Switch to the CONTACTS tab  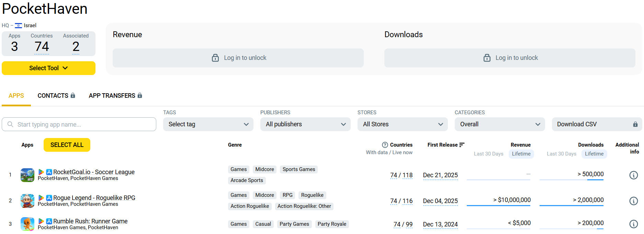coord(56,96)
